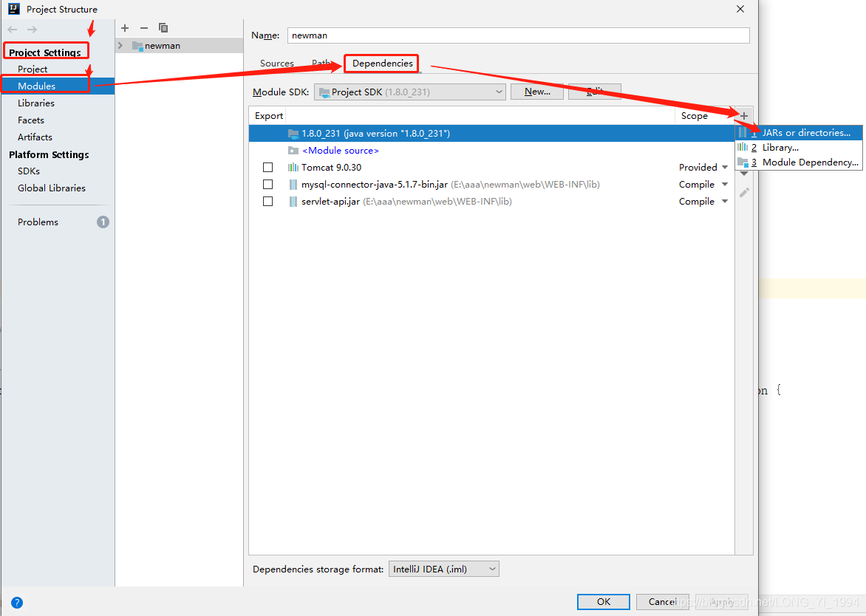The width and height of the screenshot is (866, 616).
Task: Click the module Name input field
Action: click(518, 35)
